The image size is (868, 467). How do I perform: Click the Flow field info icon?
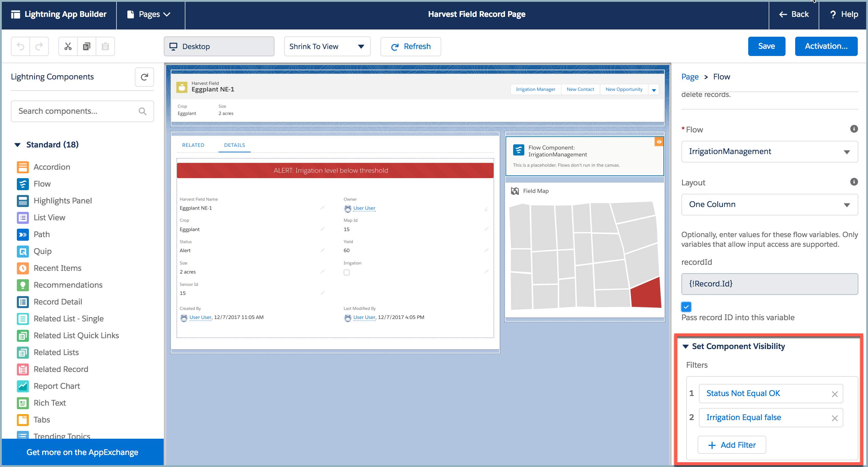pos(854,129)
